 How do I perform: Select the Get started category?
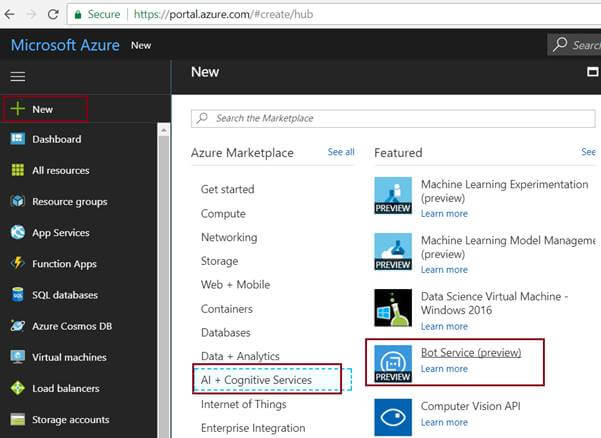click(227, 189)
